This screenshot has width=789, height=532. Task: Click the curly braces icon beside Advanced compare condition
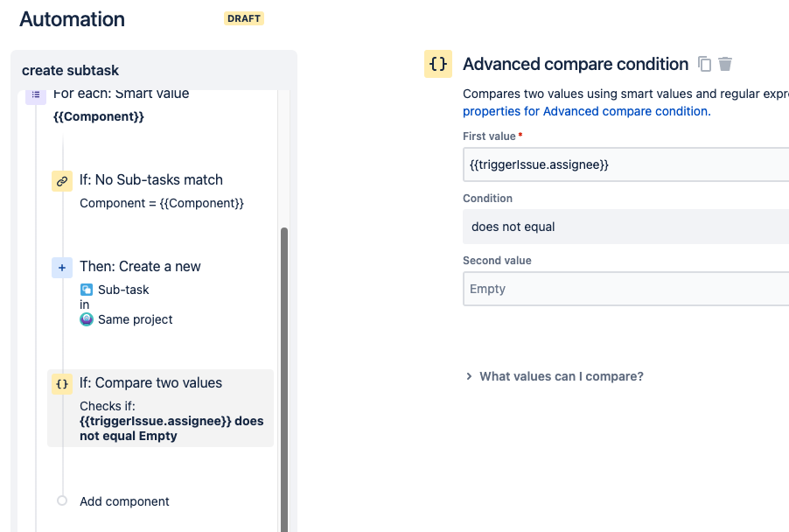point(438,64)
